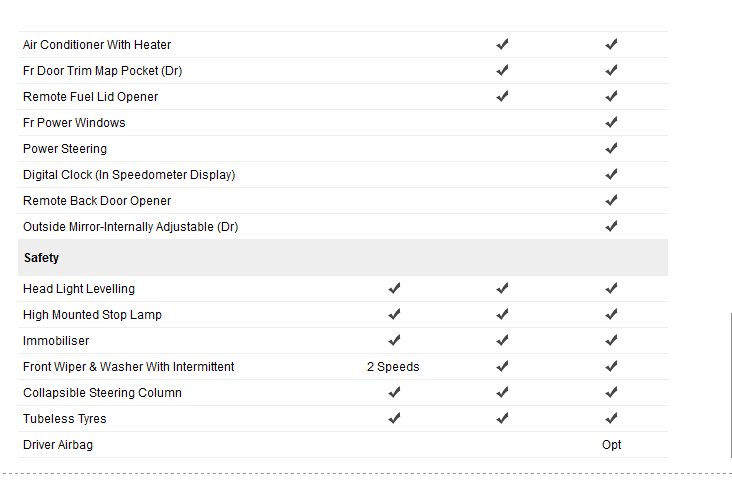Click Head Light Levelling first-column checkmark
Screen dimensions: 732x483
click(394, 289)
